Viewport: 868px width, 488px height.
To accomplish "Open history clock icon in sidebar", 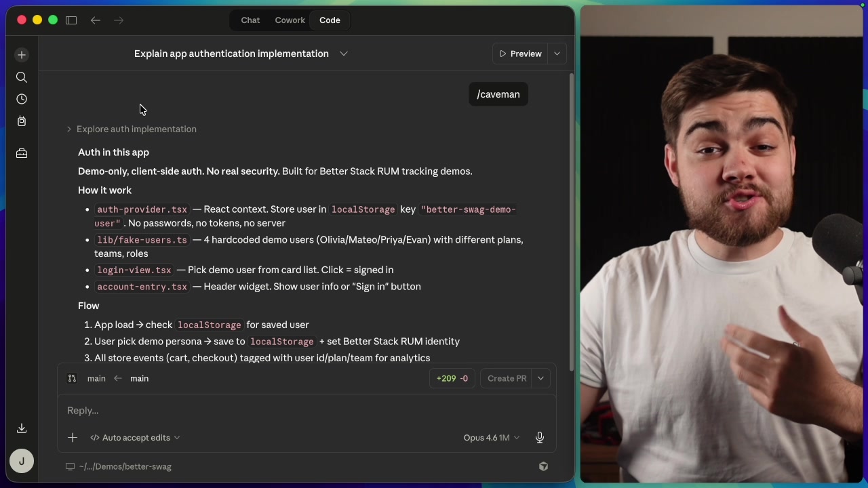I will (x=22, y=99).
